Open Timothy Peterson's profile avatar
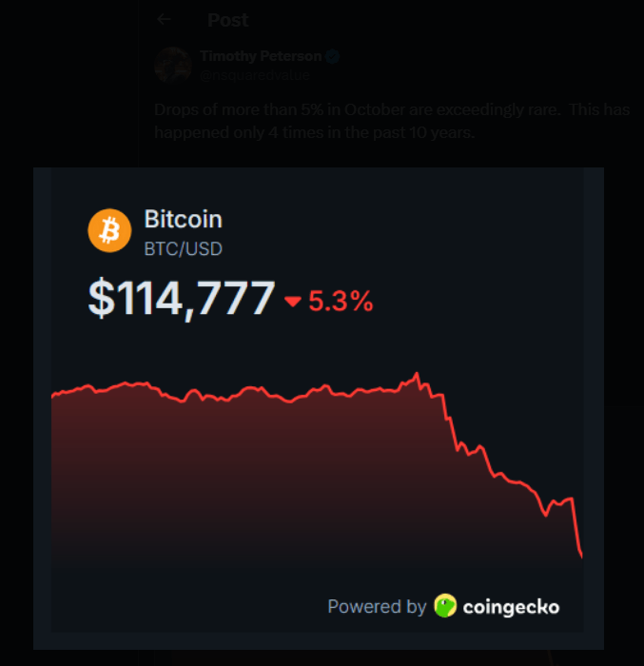The width and height of the screenshot is (644, 666). point(172,66)
